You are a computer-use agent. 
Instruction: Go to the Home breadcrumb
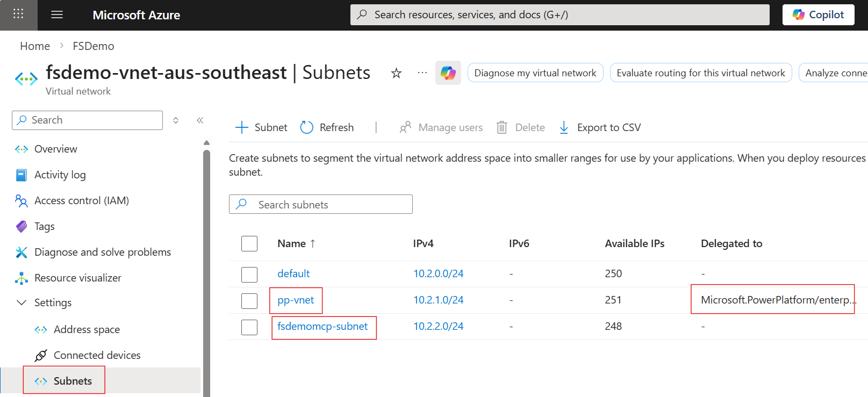point(35,46)
